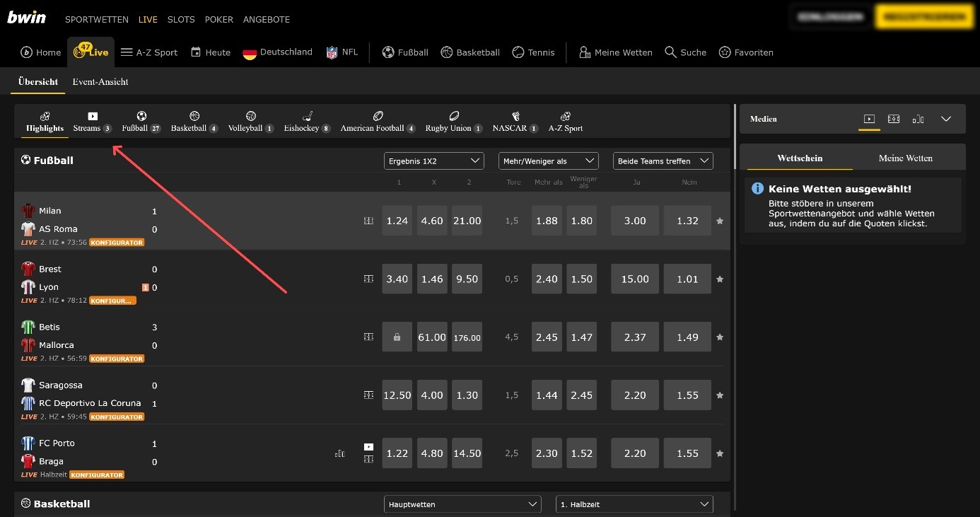The width and height of the screenshot is (980, 517).
Task: Favorite the Milan vs AS Roma match
Action: pyautogui.click(x=720, y=221)
